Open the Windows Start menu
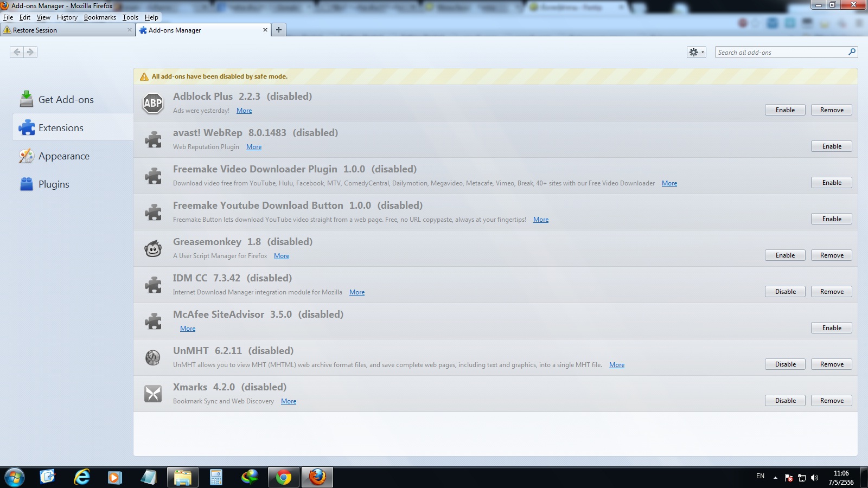 tap(15, 478)
